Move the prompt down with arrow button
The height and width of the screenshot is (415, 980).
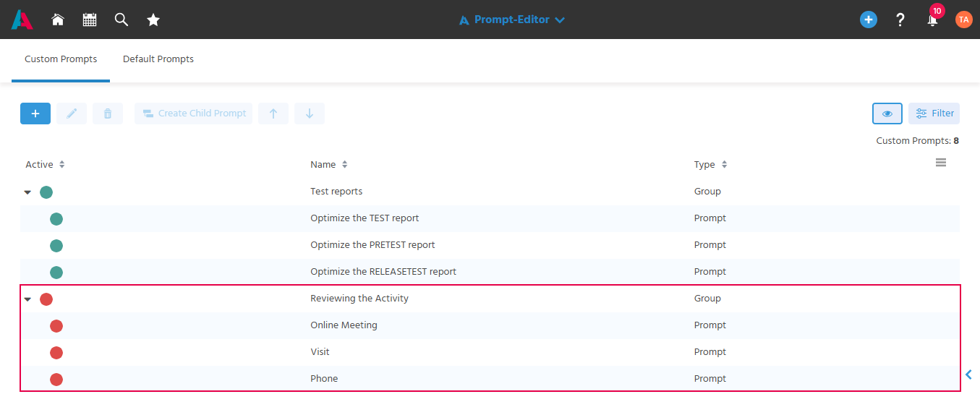(310, 114)
